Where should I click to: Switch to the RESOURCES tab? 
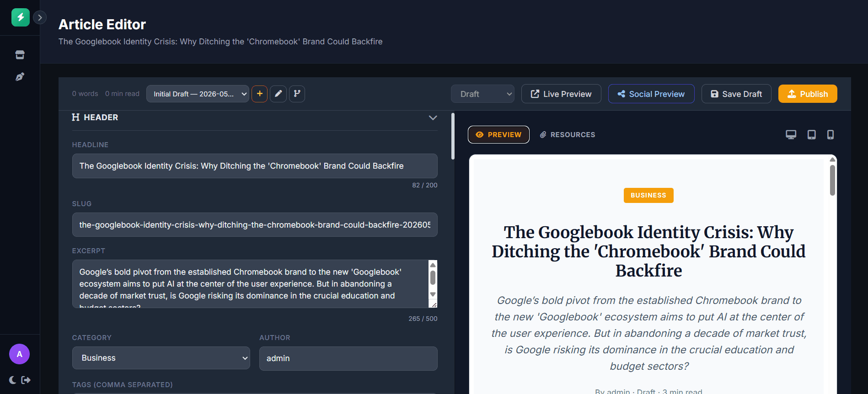(568, 135)
